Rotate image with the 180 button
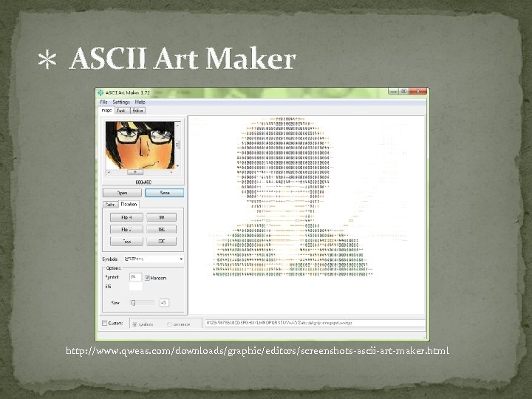This screenshot has height=399, width=532. click(x=162, y=229)
